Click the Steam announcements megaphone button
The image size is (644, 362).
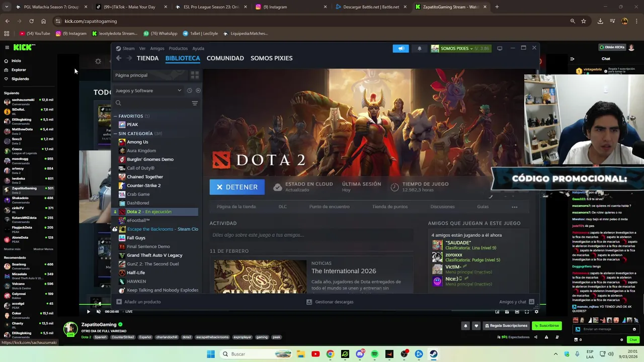point(401,49)
